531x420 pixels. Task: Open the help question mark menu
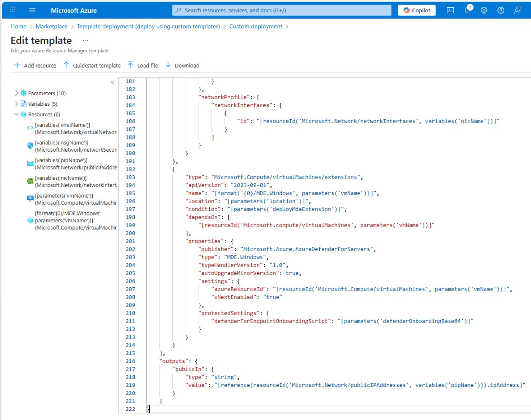[500, 10]
